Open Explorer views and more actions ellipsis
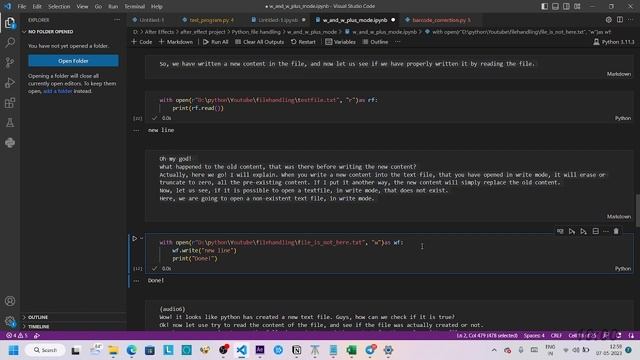 [x=117, y=20]
